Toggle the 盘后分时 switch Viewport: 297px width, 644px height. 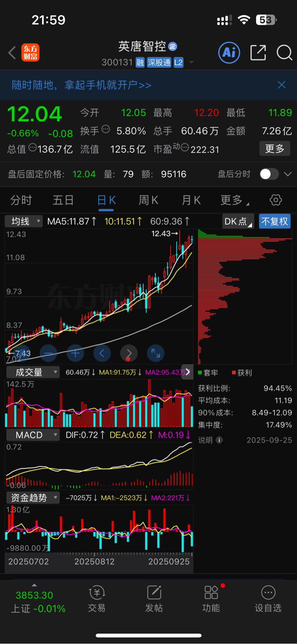(269, 174)
